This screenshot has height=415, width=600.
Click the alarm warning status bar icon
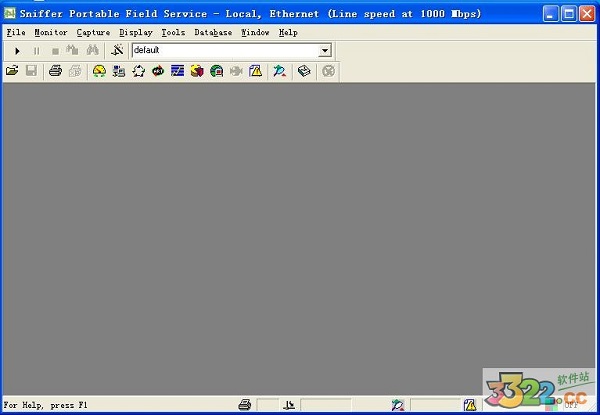(x=470, y=405)
